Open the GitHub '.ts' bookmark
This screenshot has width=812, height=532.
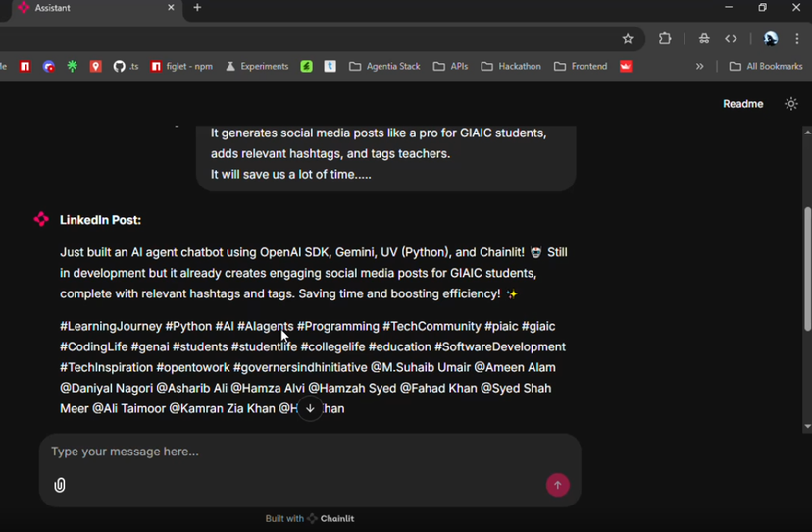126,67
